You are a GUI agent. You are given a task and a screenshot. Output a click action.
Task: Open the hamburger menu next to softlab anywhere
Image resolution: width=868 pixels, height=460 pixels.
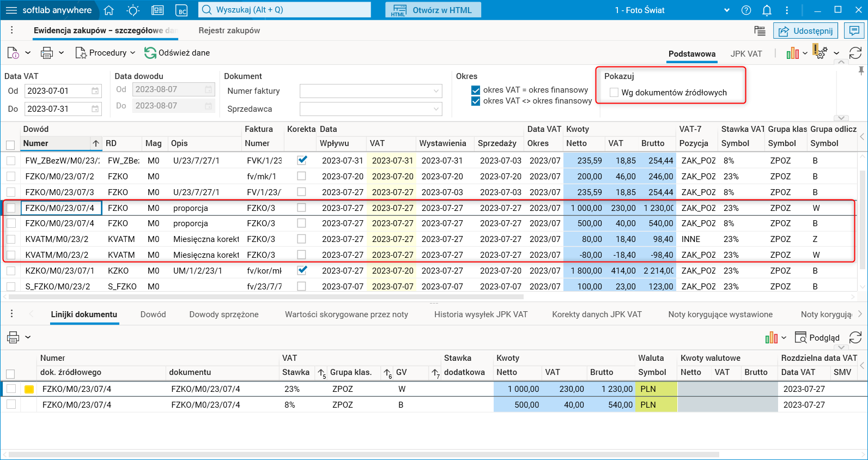coord(11,10)
